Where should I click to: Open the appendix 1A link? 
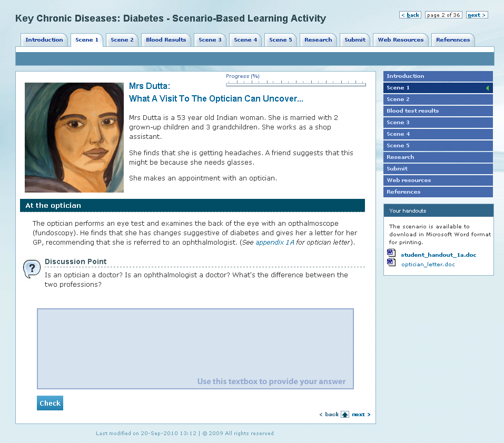click(275, 243)
